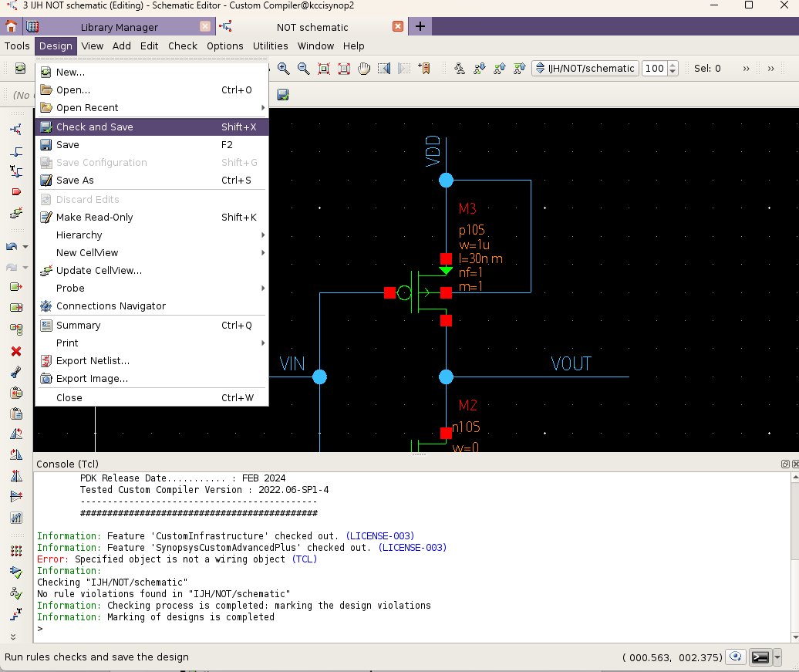Switch to the Library Manager tab

click(x=120, y=27)
